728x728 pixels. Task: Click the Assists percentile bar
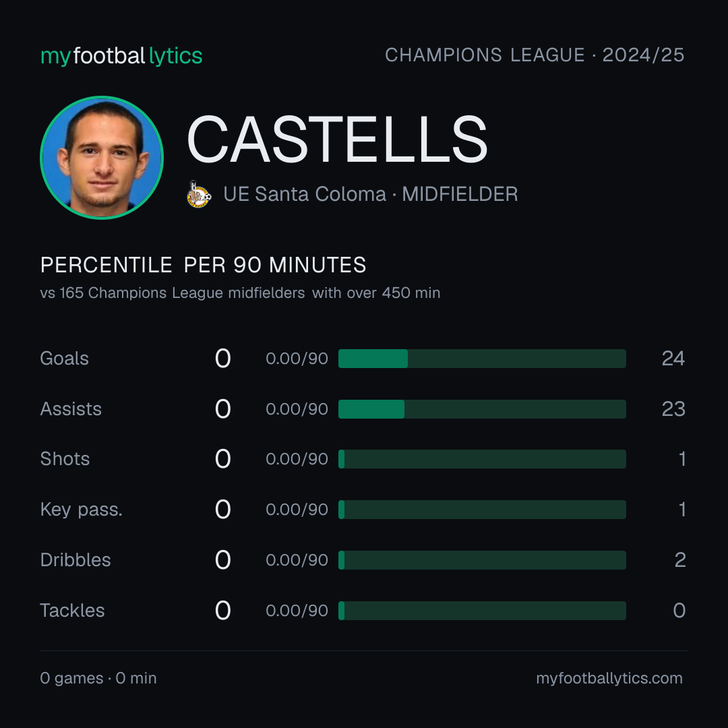pyautogui.click(x=482, y=409)
